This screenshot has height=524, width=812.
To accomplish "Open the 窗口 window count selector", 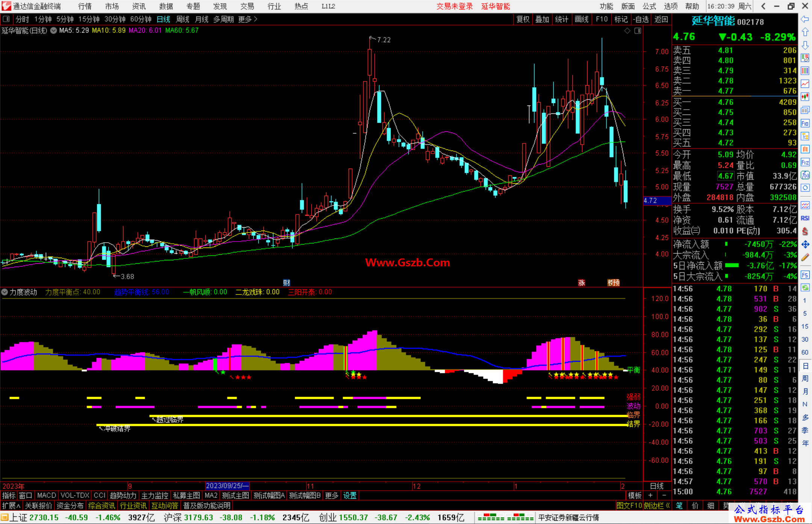I will pos(26,495).
